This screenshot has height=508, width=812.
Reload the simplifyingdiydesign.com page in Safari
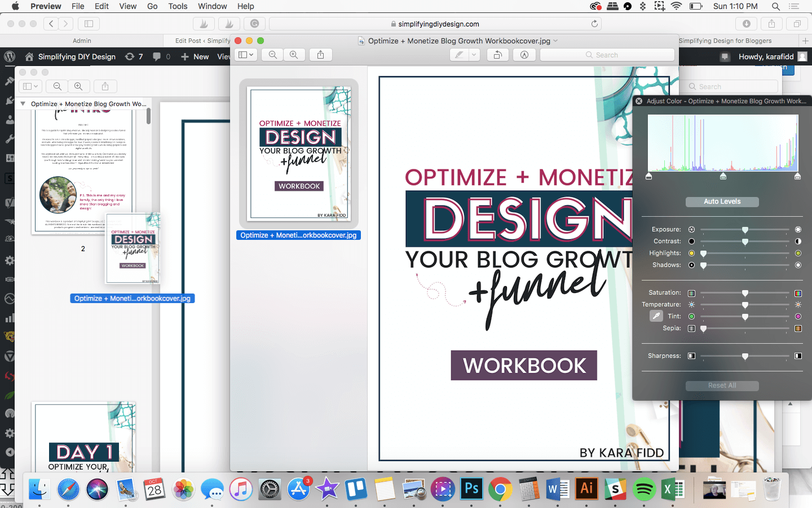[594, 24]
